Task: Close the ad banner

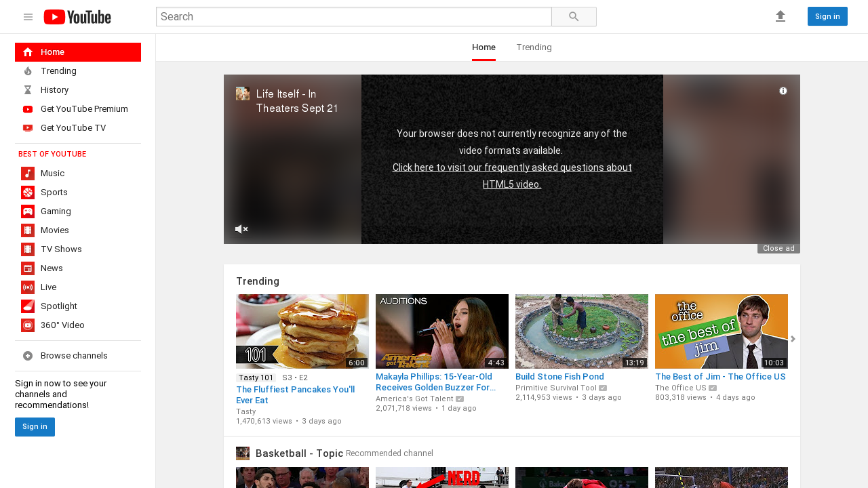Action: [778, 249]
